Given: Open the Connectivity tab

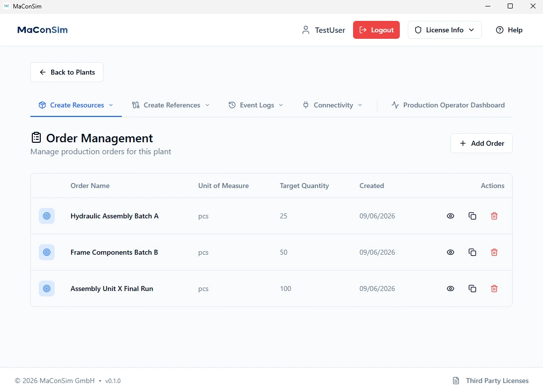Looking at the screenshot, I should tap(333, 105).
